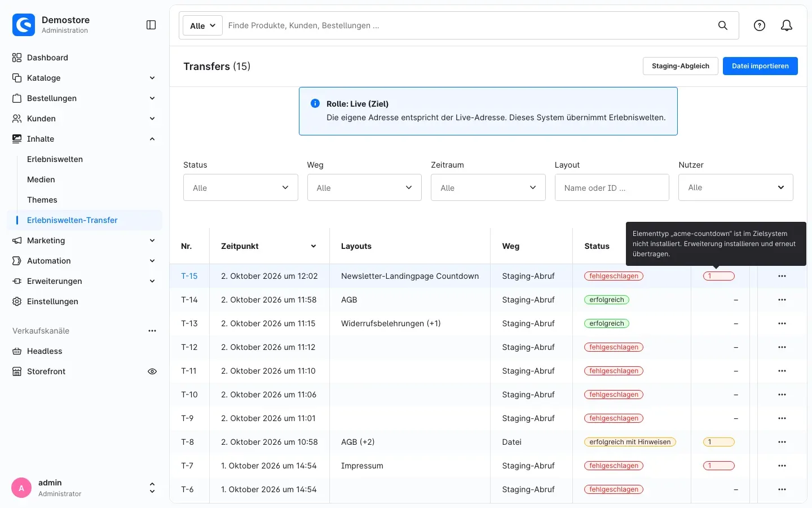Viewport: 812px width, 508px height.
Task: Open the three-dot menu next to Verkaufskanäle
Action: click(x=152, y=331)
